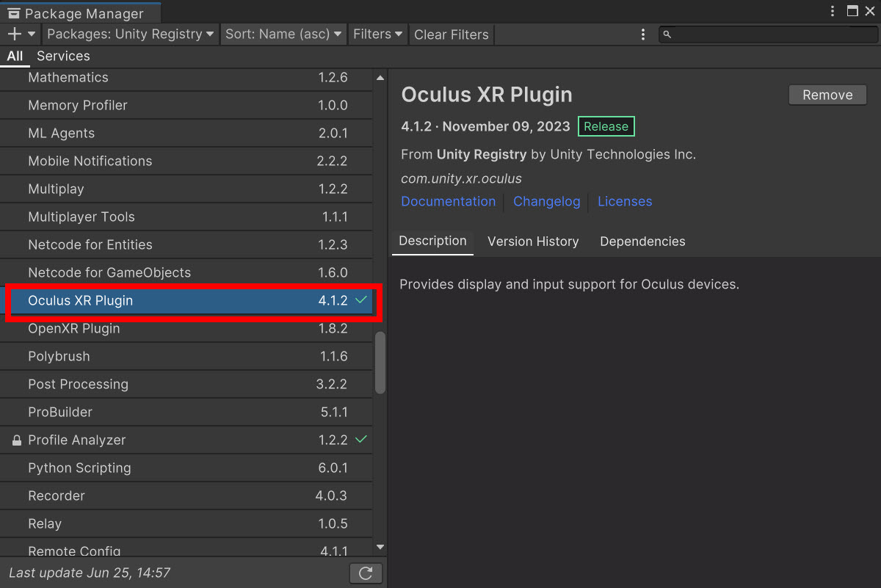Select the Recorder package
This screenshot has height=588, width=881.
coord(186,496)
